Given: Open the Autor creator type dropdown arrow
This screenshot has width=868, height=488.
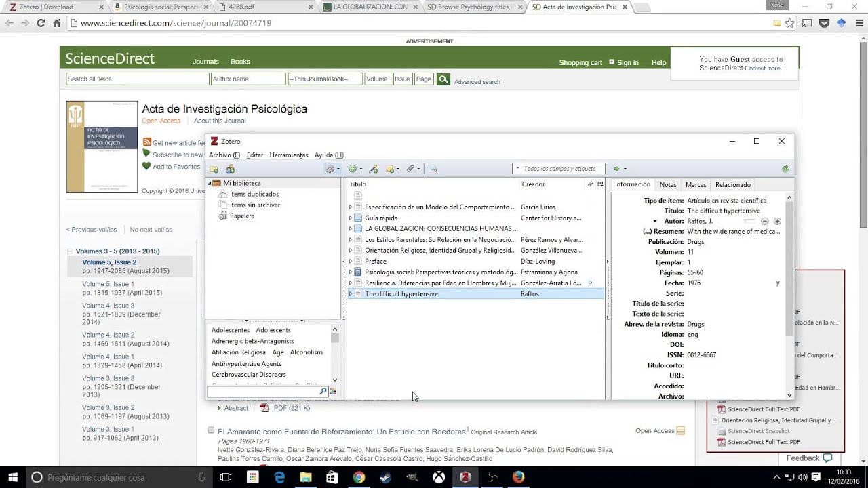Looking at the screenshot, I should [655, 222].
